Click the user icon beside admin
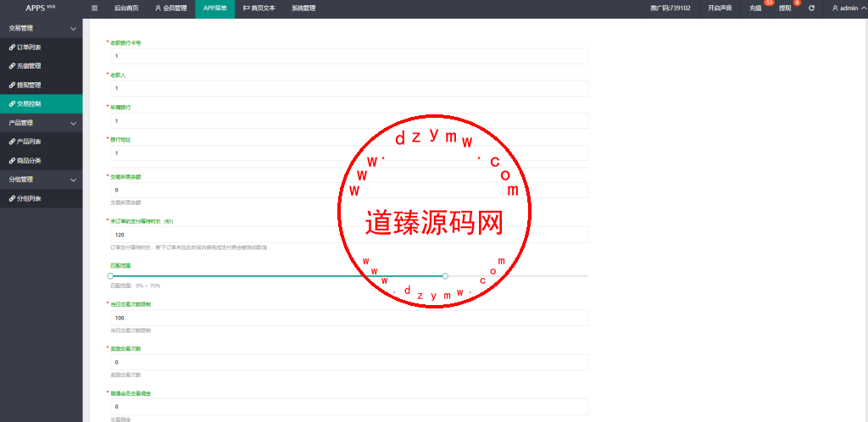868x422 pixels. [835, 8]
